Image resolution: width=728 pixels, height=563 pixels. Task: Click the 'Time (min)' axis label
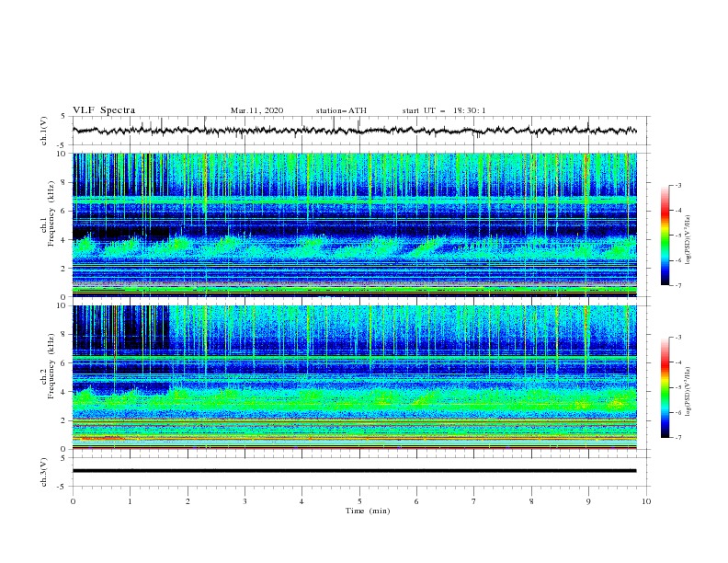pyautogui.click(x=368, y=511)
